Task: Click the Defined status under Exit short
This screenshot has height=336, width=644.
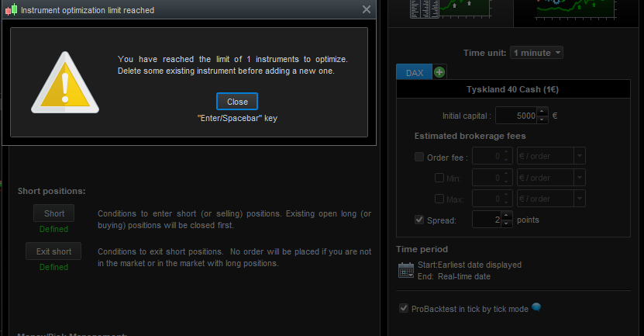Action: [53, 267]
